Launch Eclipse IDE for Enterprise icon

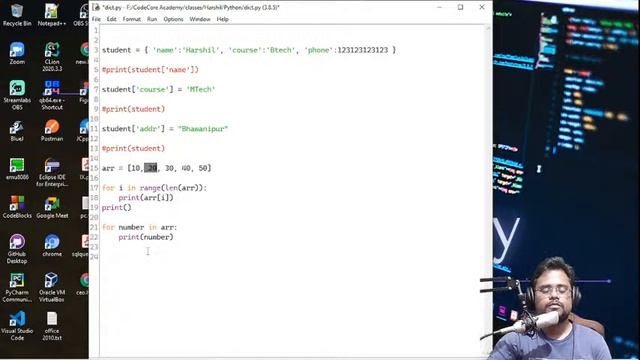(x=52, y=172)
